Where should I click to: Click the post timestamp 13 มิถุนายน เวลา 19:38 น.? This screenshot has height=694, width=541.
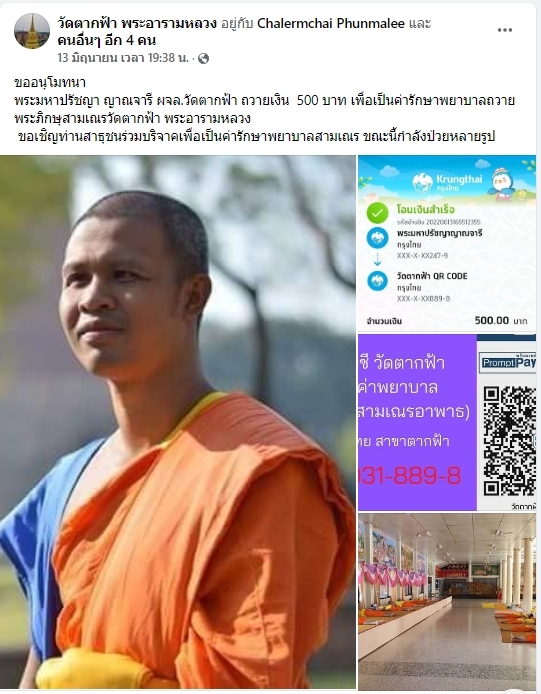123,58
